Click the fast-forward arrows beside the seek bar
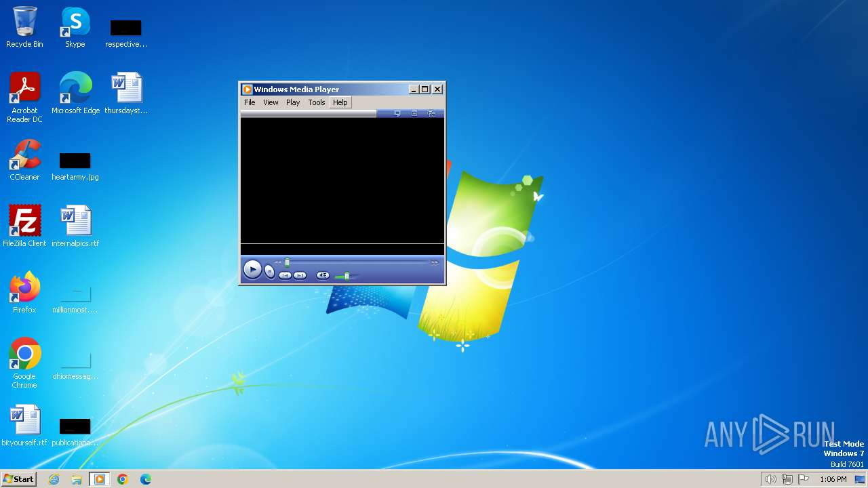868x488 pixels. coord(435,262)
